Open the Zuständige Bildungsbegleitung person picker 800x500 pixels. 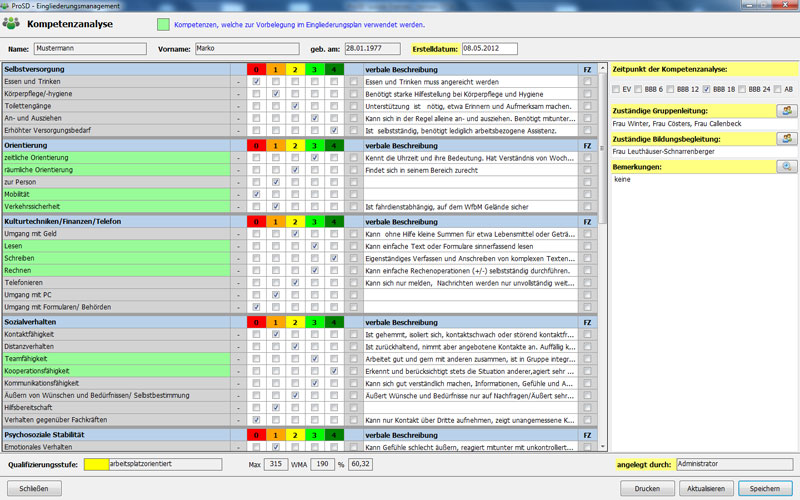coord(785,138)
